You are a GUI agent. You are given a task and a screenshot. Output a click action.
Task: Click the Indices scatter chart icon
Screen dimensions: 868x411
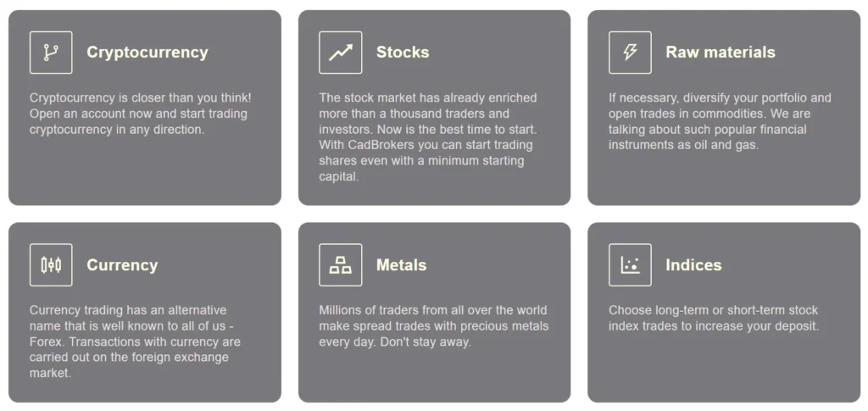(630, 265)
